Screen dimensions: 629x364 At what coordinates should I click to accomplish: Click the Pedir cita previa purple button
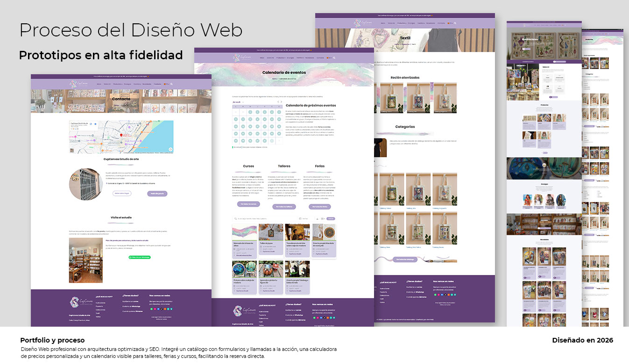point(157,193)
